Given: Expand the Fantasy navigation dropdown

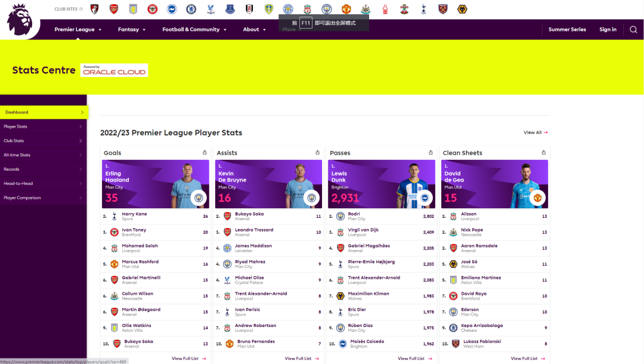Looking at the screenshot, I should tap(131, 30).
